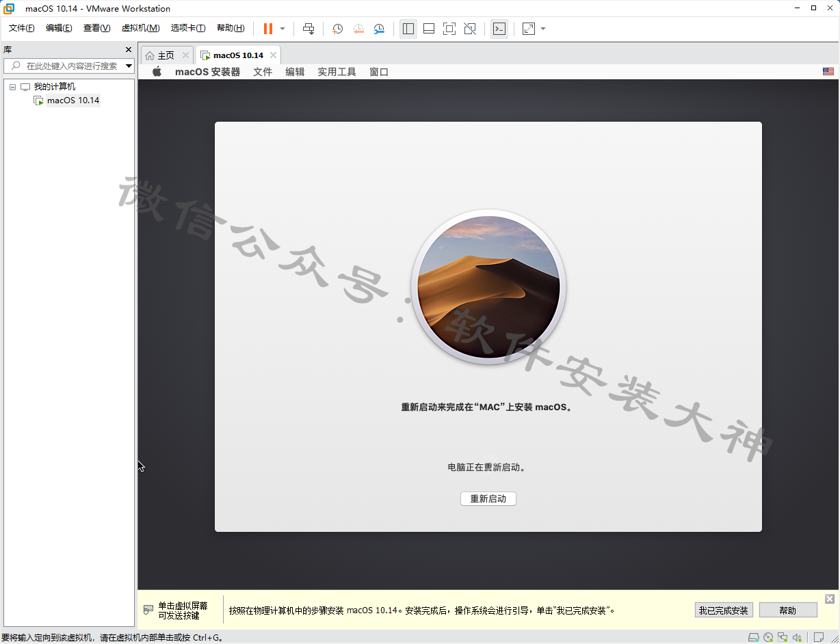840x644 pixels.
Task: Click the network adapter status icon
Action: click(783, 638)
